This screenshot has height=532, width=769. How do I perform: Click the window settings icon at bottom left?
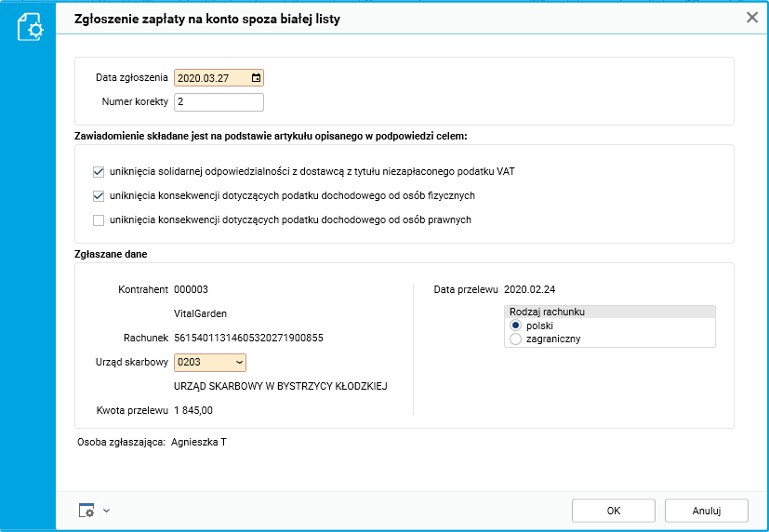tap(86, 510)
